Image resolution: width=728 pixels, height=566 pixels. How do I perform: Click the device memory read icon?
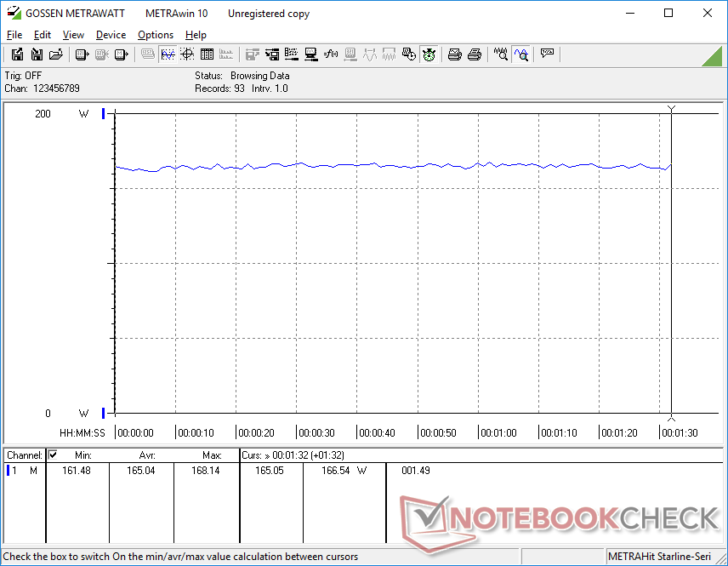pyautogui.click(x=121, y=54)
